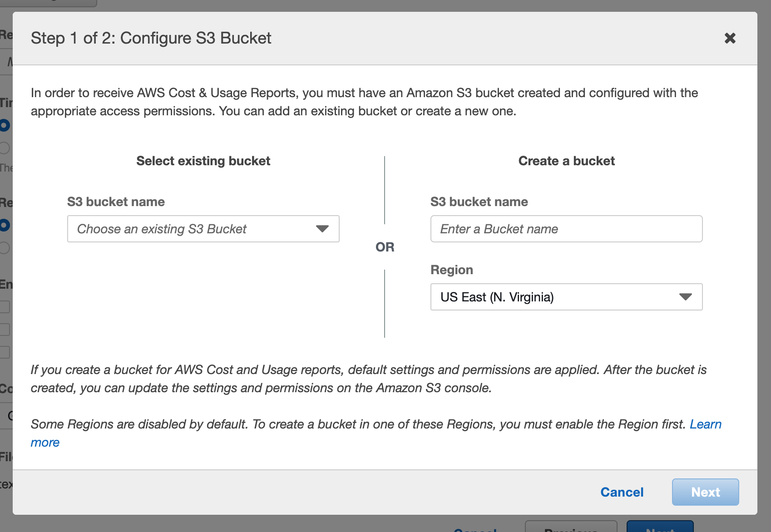This screenshot has height=532, width=771.
Task: Click the Cancel link at the page bottom
Action: click(475, 529)
